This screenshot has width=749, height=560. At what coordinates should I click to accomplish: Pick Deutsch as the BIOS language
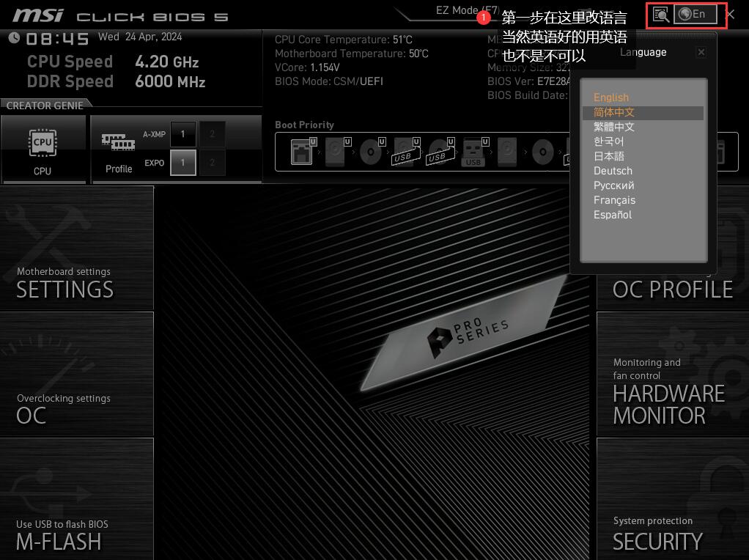613,171
